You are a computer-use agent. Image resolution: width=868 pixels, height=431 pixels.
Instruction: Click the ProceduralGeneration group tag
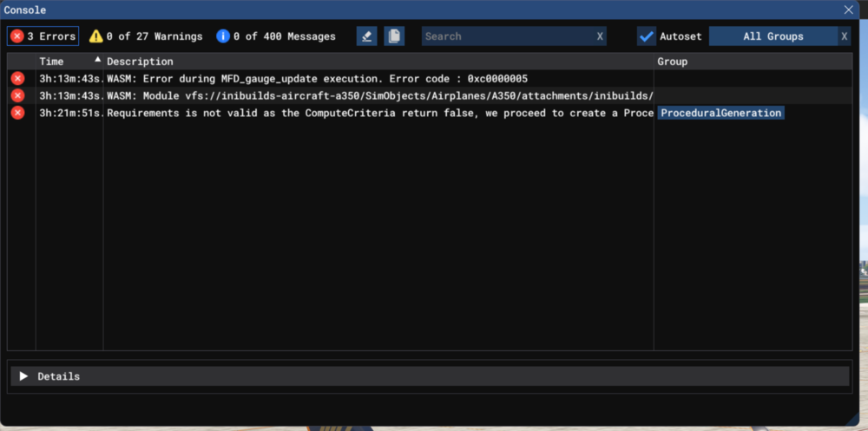pos(720,113)
